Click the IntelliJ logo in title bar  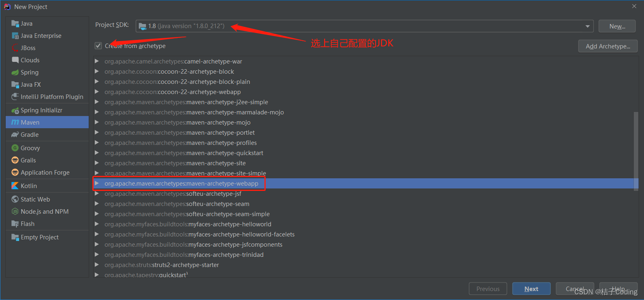coord(7,7)
